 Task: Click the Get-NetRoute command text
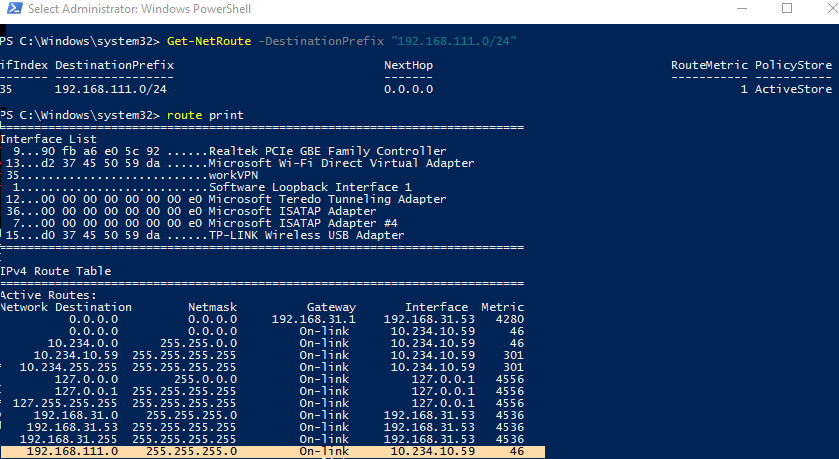click(x=209, y=41)
